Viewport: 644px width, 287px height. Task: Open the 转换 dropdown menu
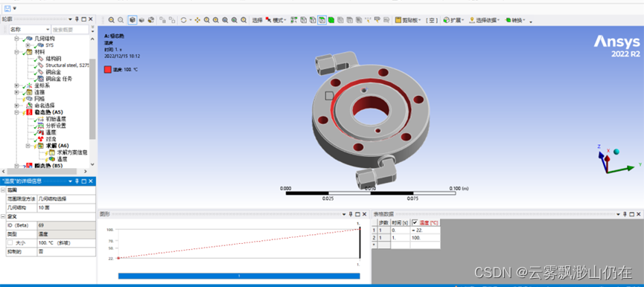(514, 19)
